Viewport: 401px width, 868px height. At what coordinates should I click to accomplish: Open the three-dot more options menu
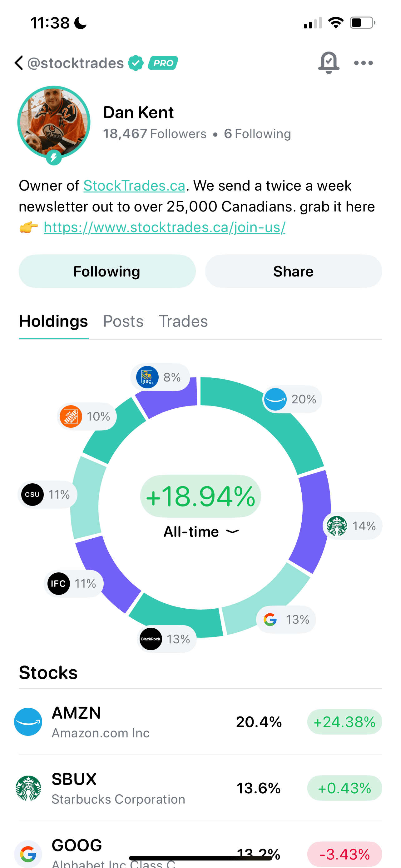(364, 63)
